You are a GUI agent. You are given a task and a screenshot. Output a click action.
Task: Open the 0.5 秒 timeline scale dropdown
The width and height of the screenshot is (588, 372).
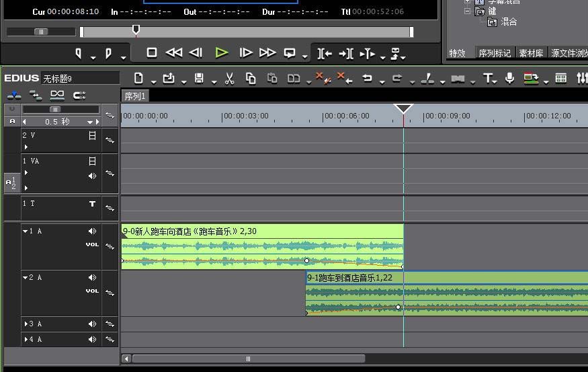[x=89, y=122]
